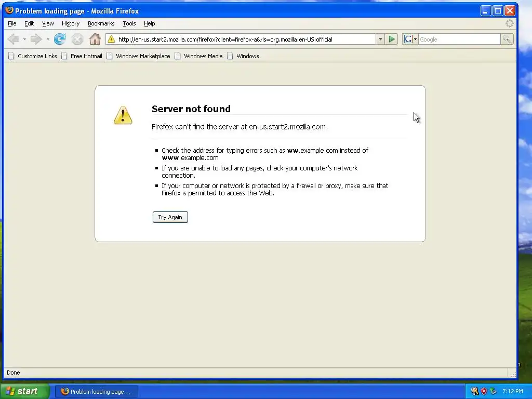Click the warning site icon in address bar

[x=111, y=39]
